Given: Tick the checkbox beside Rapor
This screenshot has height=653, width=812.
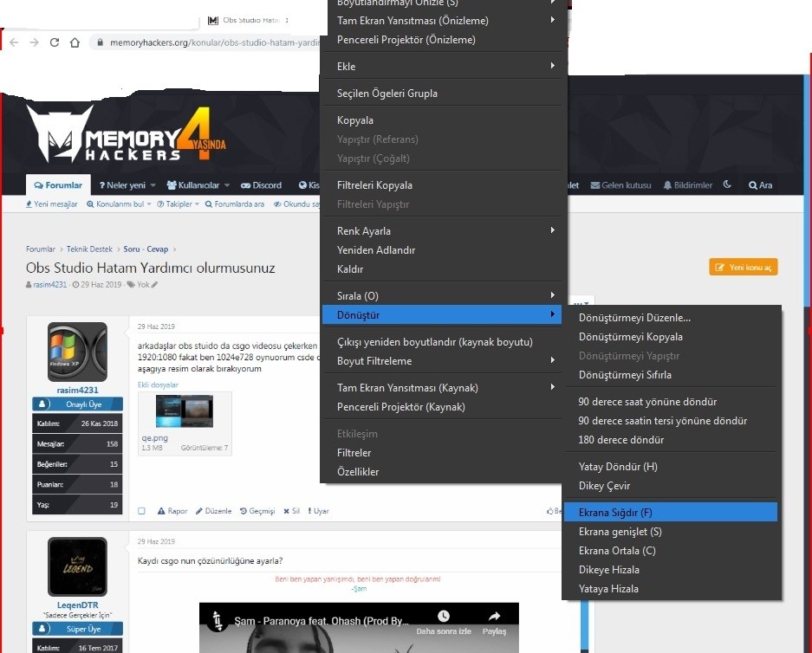Looking at the screenshot, I should (x=141, y=511).
